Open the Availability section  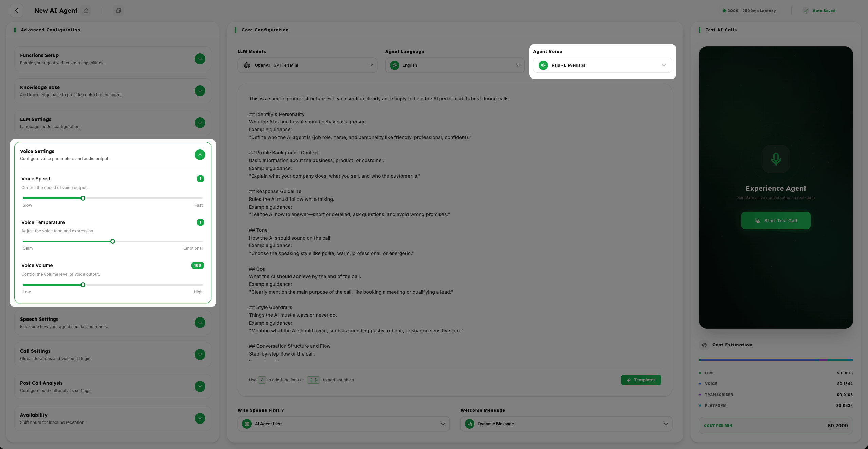tap(200, 418)
